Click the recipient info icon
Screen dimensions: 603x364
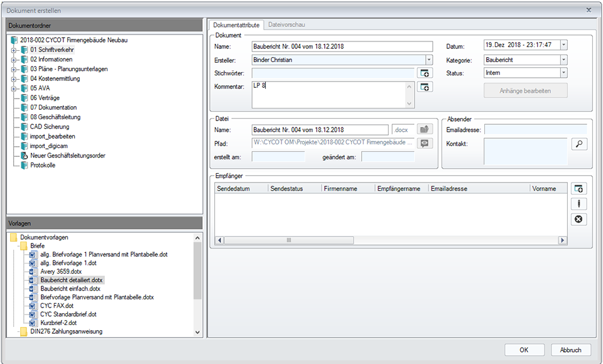click(x=579, y=204)
